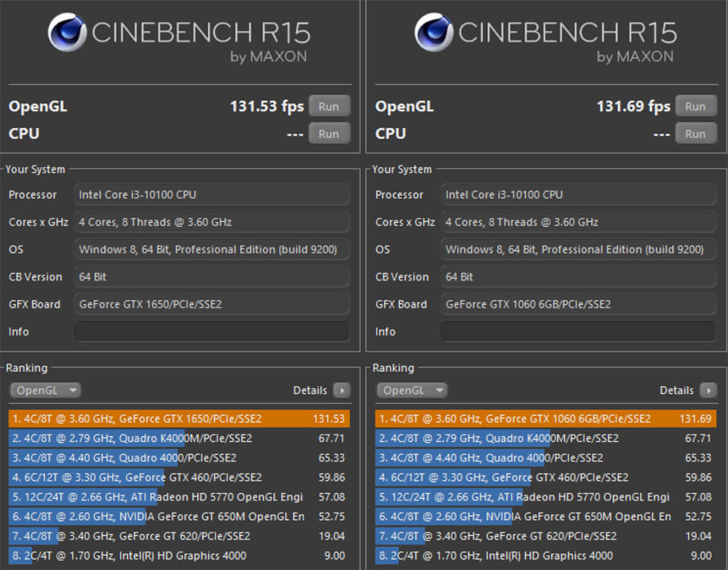This screenshot has height=570, width=728.
Task: Select the ATI Radeon HD 5770 row in GTX 1650 window
Action: point(180,497)
